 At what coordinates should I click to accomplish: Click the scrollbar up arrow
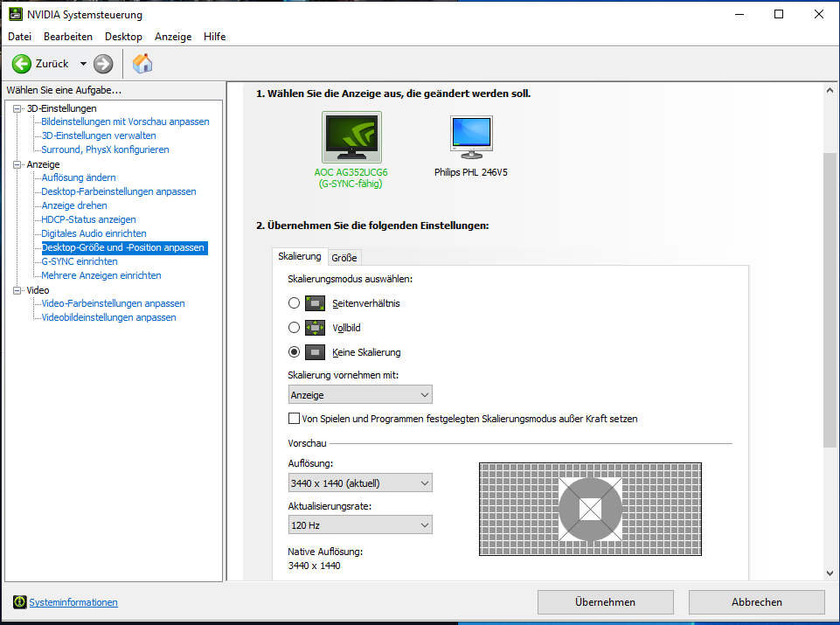pos(830,91)
